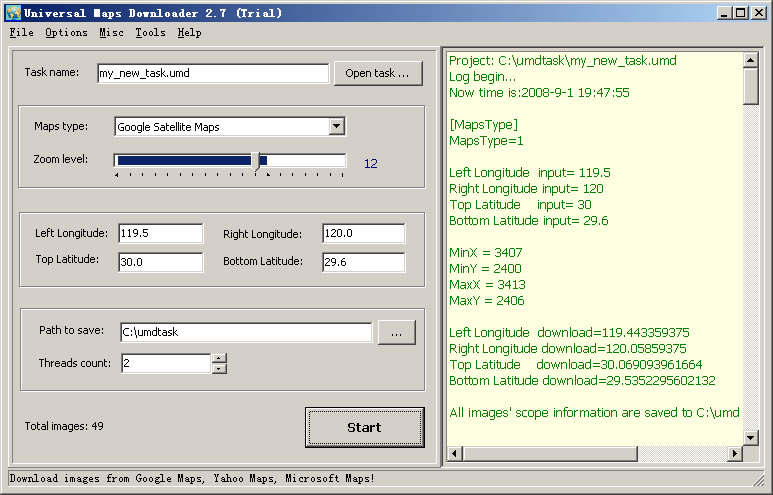This screenshot has width=773, height=495.
Task: Open the Misc menu
Action: [x=111, y=33]
